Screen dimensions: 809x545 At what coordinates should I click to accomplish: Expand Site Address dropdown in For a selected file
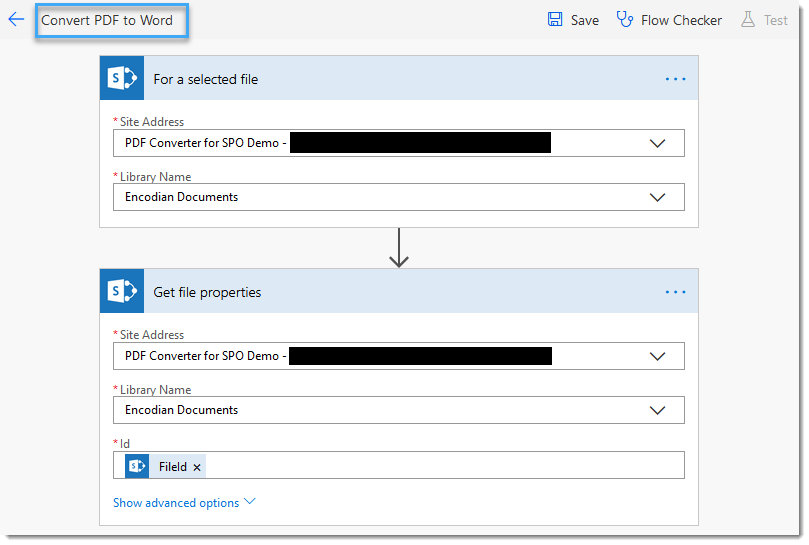coord(657,143)
